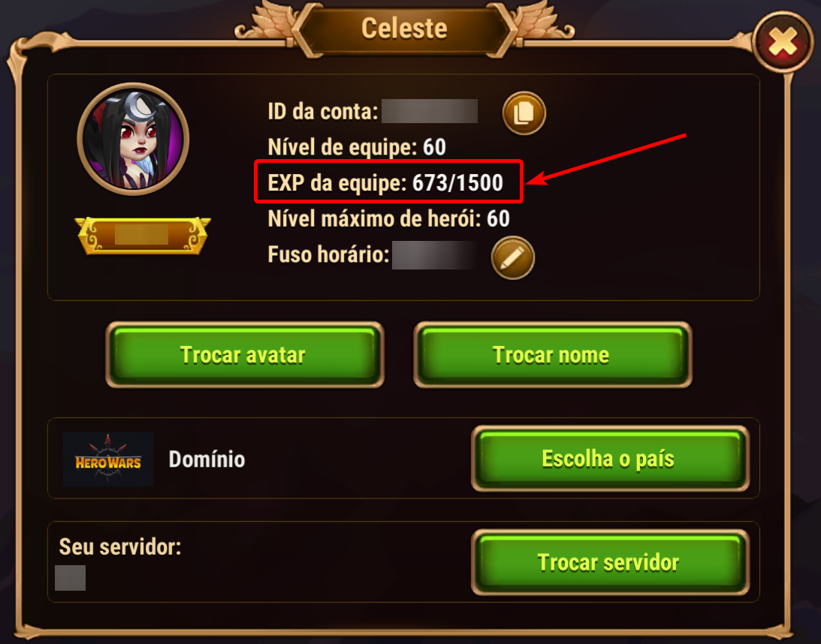Click the blurred Fuso horário value
The height and width of the screenshot is (644, 821).
pos(434,254)
